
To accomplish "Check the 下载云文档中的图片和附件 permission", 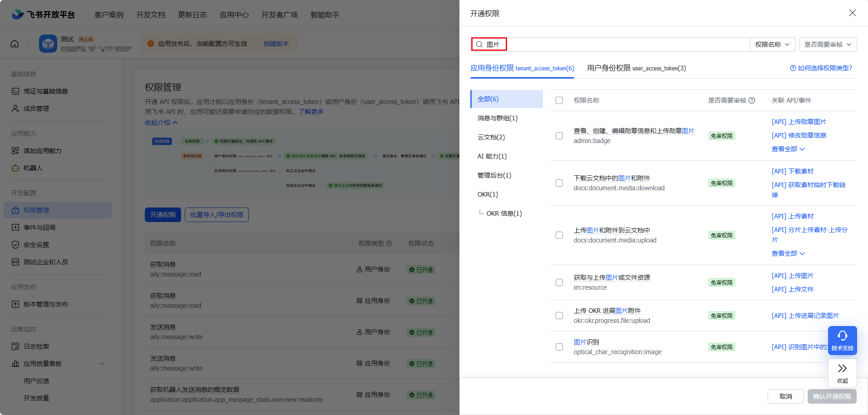I will (x=559, y=183).
